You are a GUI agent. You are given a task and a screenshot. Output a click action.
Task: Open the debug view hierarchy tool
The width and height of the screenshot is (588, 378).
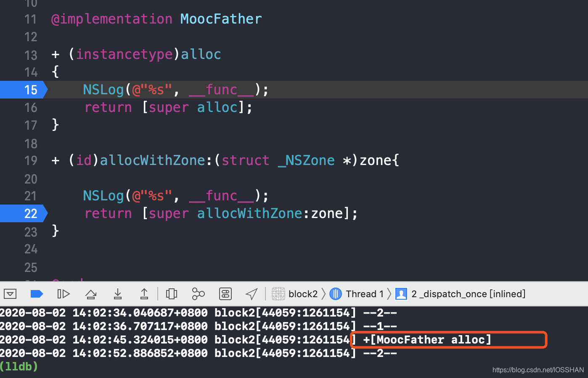[172, 294]
